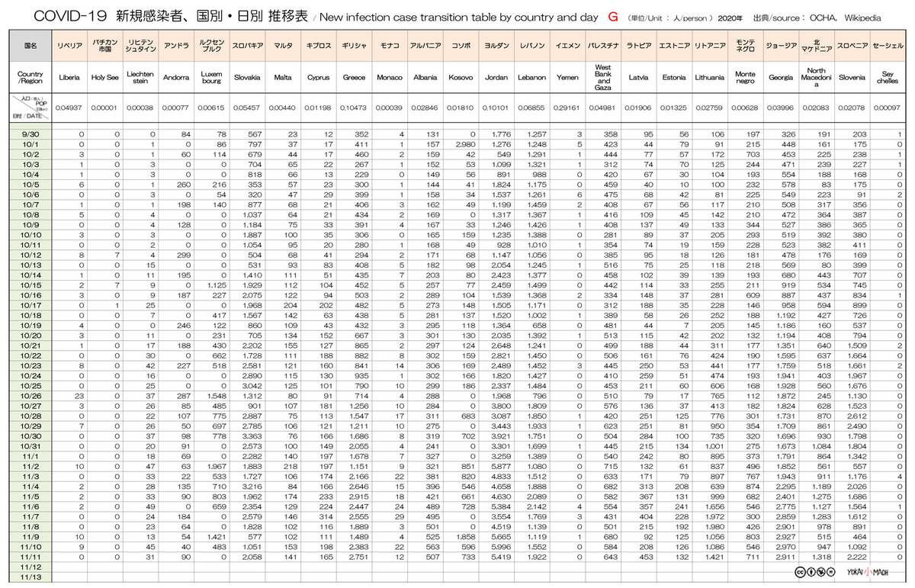Click Andorra value 299 on 10/12
915x588 pixels.
[183, 255]
